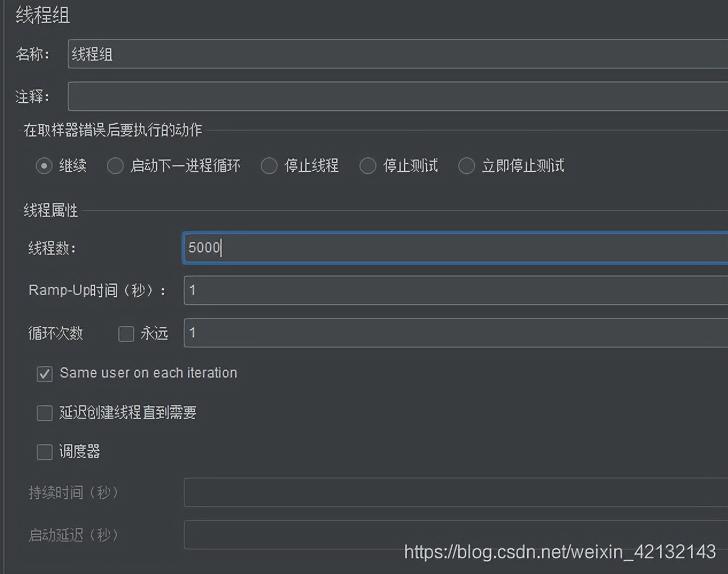The width and height of the screenshot is (728, 574).
Task: Select the 继续 radio button
Action: click(44, 166)
